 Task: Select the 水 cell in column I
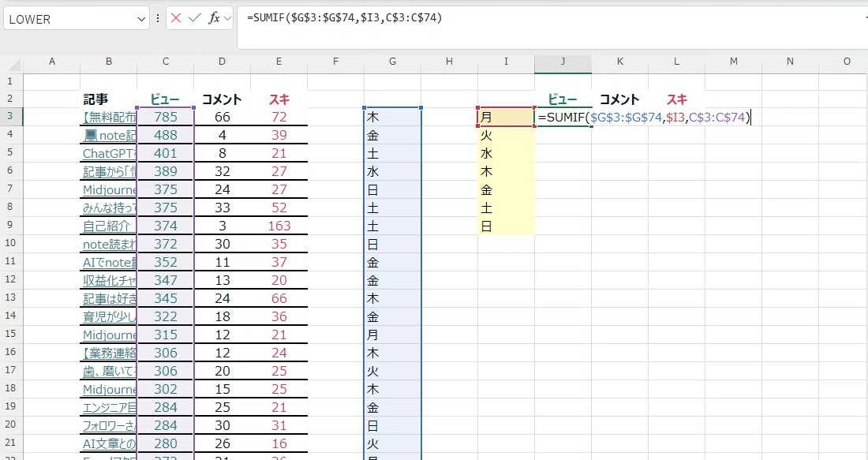click(x=505, y=153)
